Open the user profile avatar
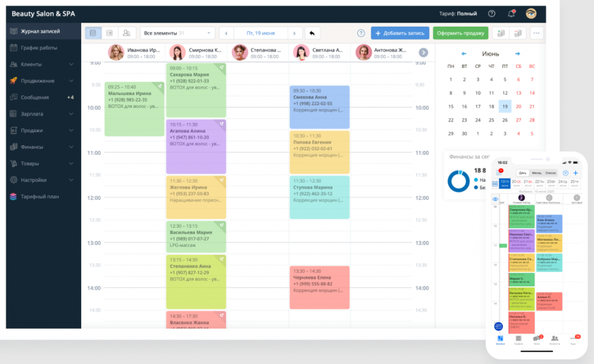The width and height of the screenshot is (594, 364). [531, 14]
